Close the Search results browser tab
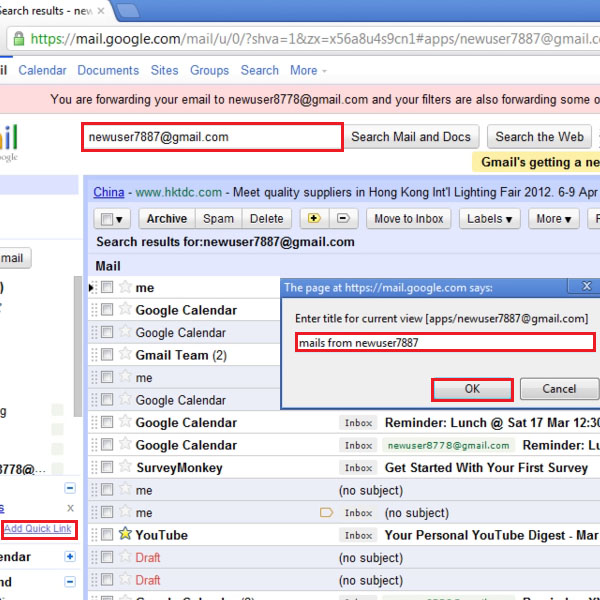The width and height of the screenshot is (600, 600). [101, 11]
